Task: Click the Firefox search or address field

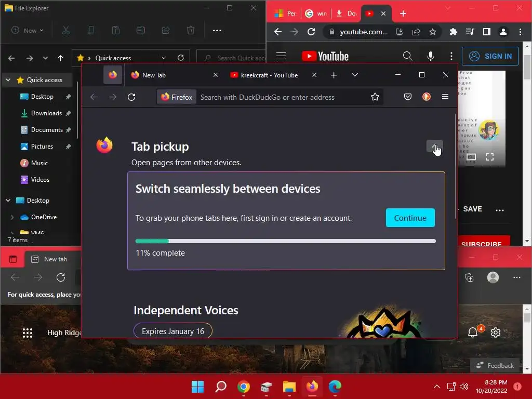Action: [270, 97]
